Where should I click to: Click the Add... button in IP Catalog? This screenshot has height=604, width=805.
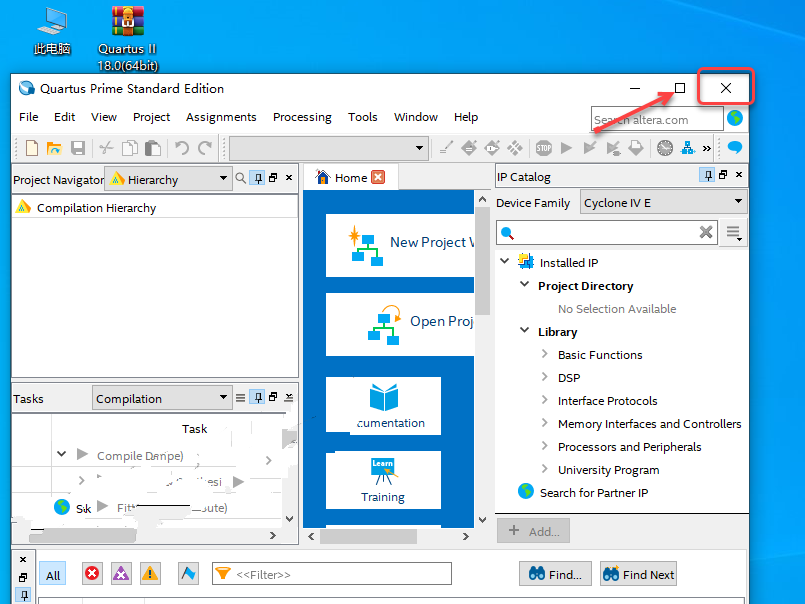tap(533, 531)
